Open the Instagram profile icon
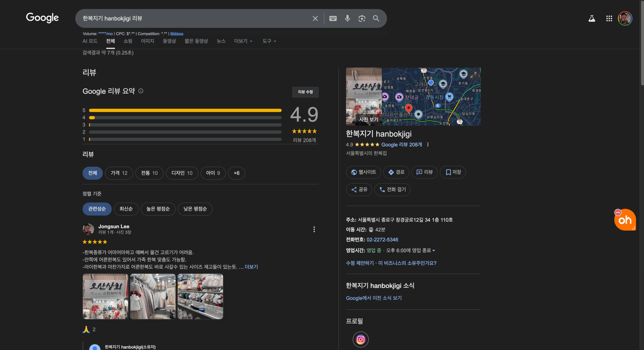This screenshot has width=644, height=350. pyautogui.click(x=360, y=339)
